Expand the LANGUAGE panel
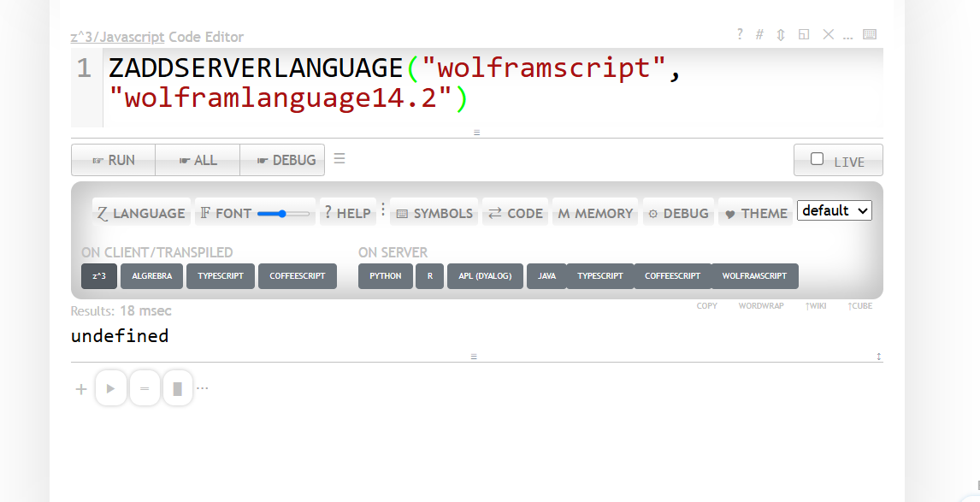 (x=141, y=213)
